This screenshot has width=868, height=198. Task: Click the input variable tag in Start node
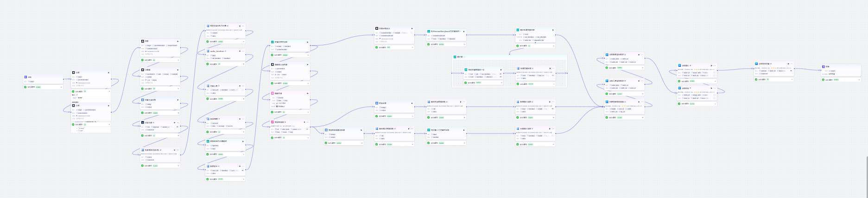32,81
